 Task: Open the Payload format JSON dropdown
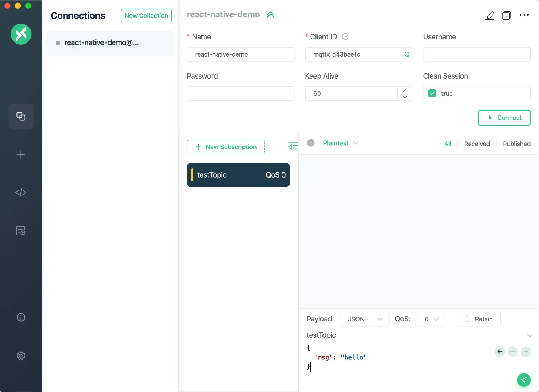[364, 319]
